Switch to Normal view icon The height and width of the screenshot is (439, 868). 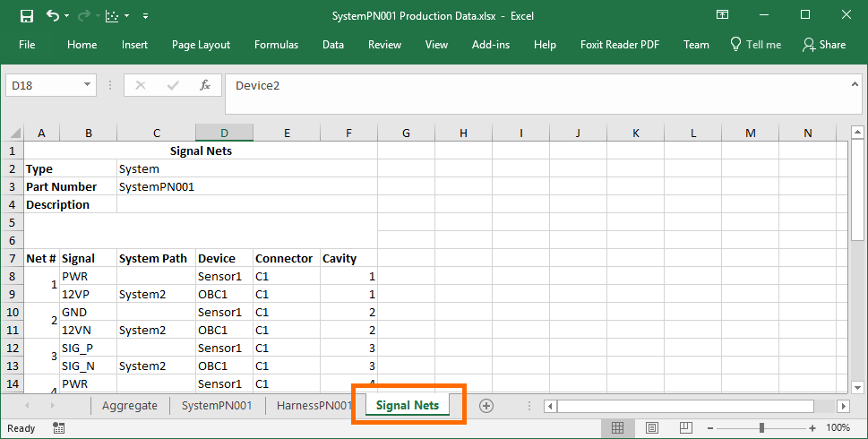617,428
